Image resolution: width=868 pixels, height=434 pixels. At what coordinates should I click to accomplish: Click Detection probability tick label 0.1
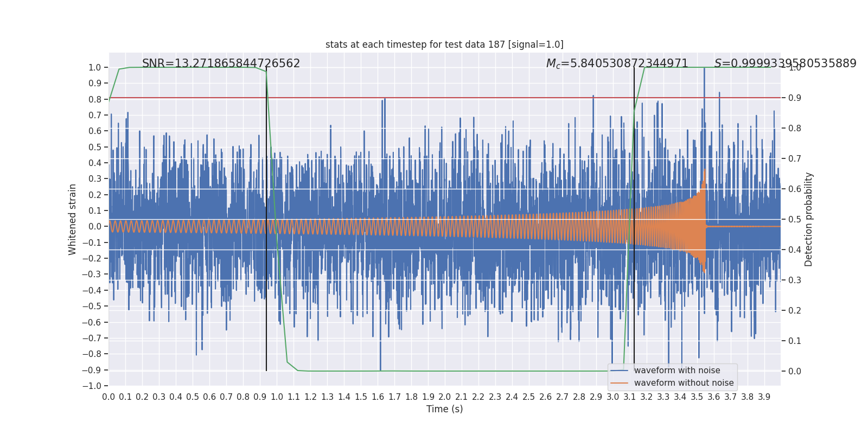click(x=795, y=341)
